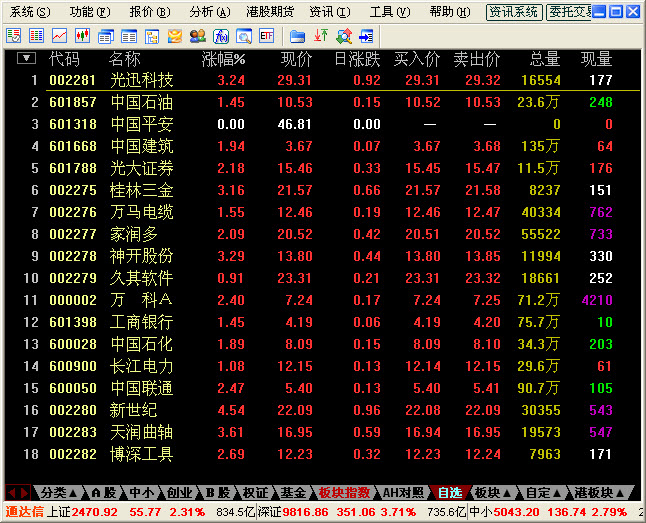Switch to the 中小 tab

click(x=141, y=493)
